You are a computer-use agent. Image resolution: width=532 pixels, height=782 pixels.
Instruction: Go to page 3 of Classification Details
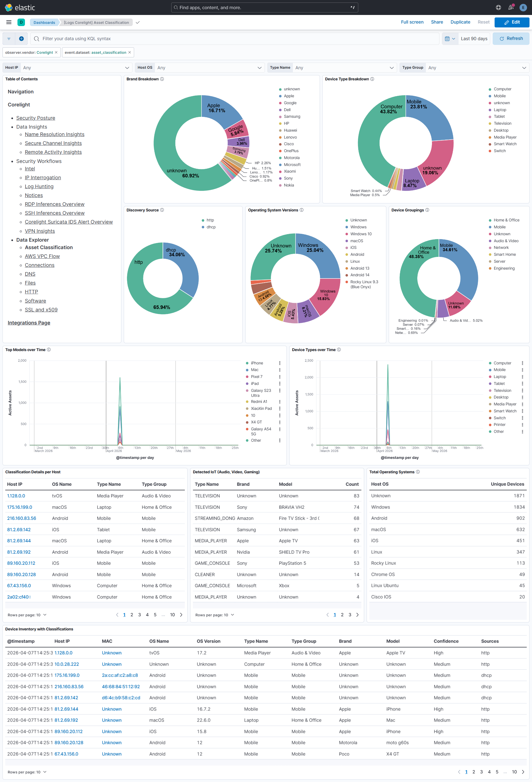click(x=139, y=615)
